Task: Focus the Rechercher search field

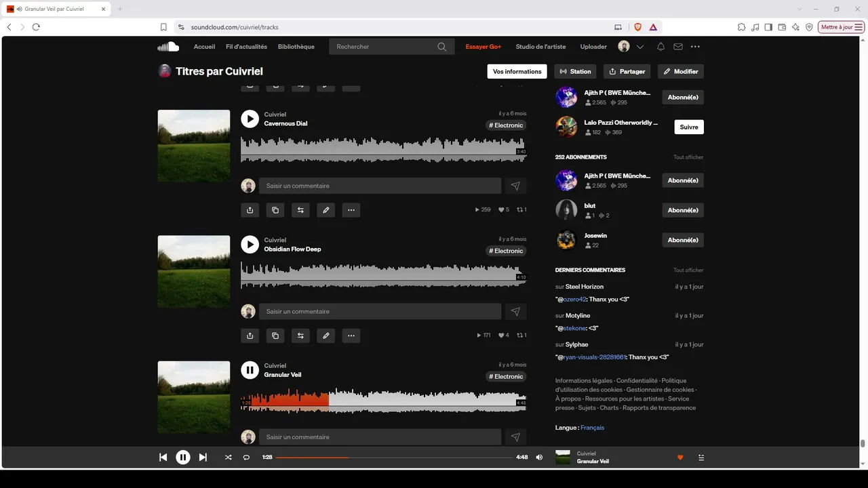Action: (383, 47)
